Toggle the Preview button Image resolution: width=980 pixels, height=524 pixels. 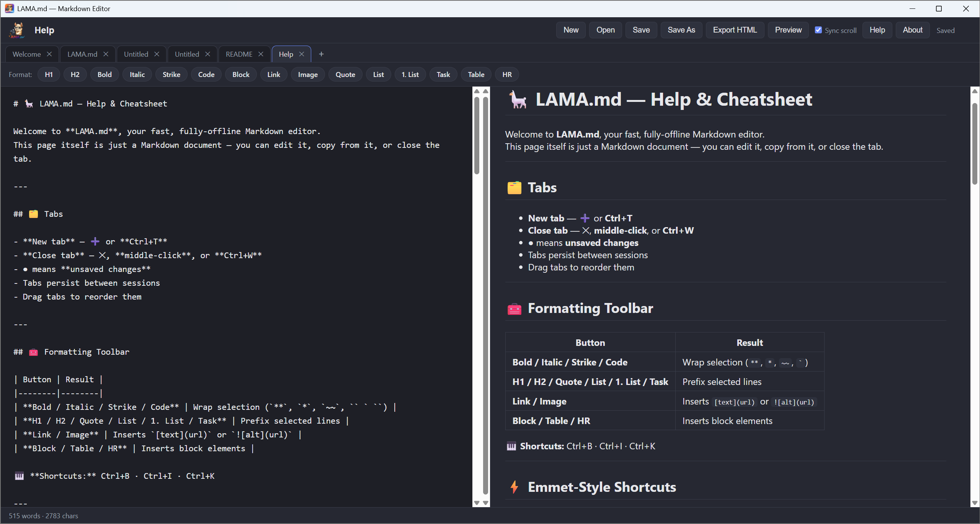[x=788, y=30]
